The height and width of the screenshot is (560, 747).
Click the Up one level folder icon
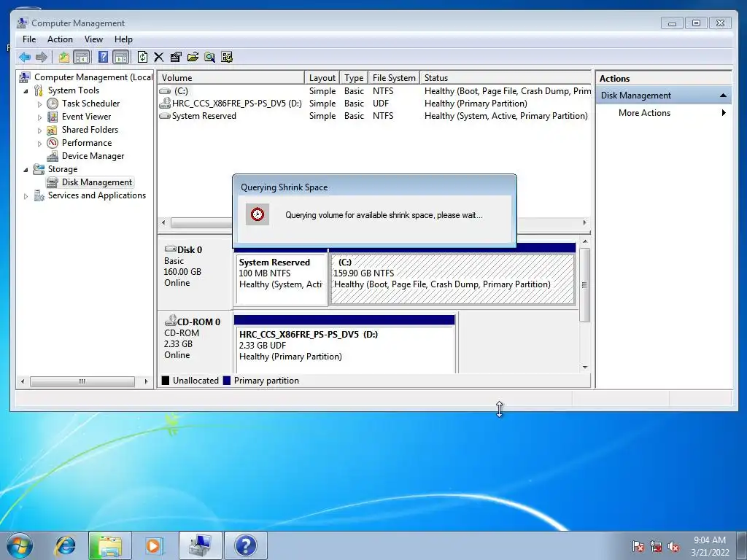[63, 57]
